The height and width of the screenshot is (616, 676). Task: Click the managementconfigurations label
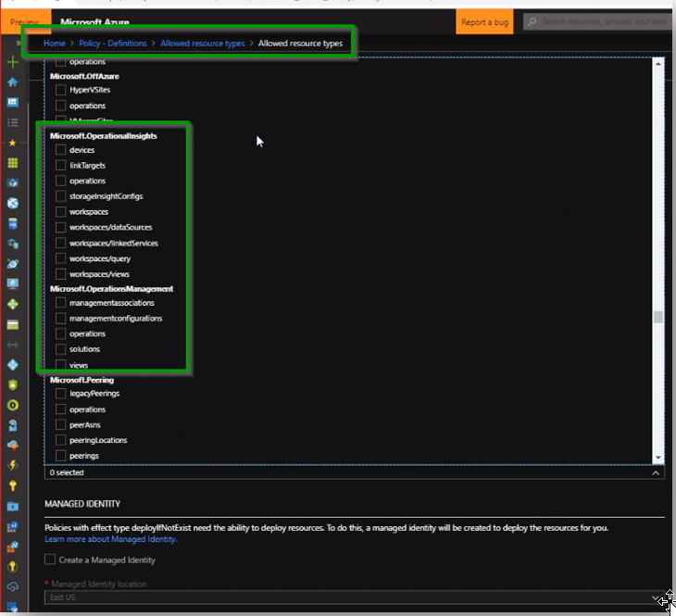point(116,319)
